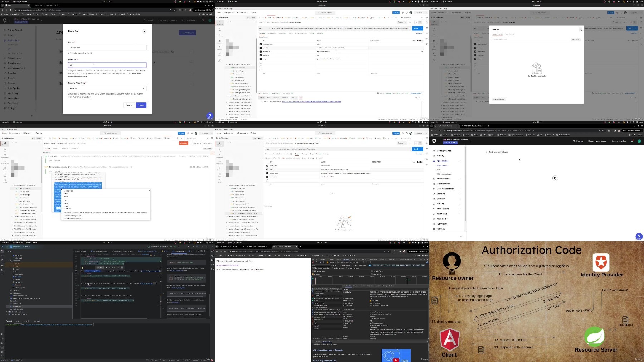The image size is (644, 362).
Task: Click the Name field in New API dialog
Action: 107,48
